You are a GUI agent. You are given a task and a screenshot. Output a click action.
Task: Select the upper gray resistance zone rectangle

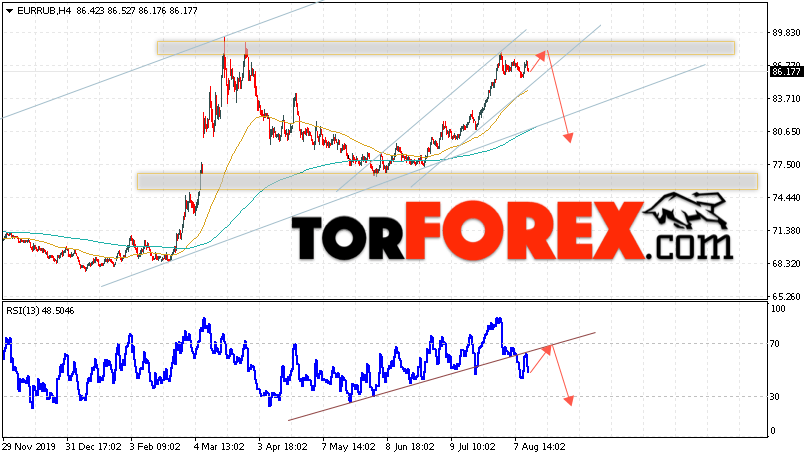[446, 48]
